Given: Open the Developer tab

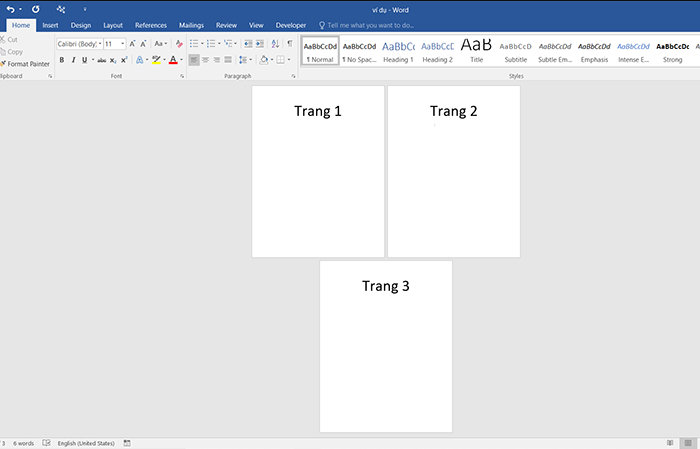Looking at the screenshot, I should point(291,25).
